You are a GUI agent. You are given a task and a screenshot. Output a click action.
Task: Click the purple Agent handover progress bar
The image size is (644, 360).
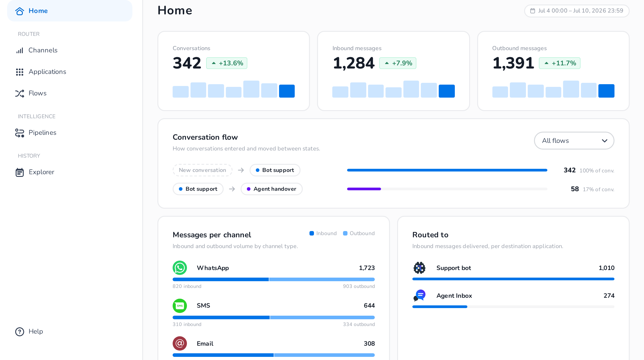pos(364,189)
